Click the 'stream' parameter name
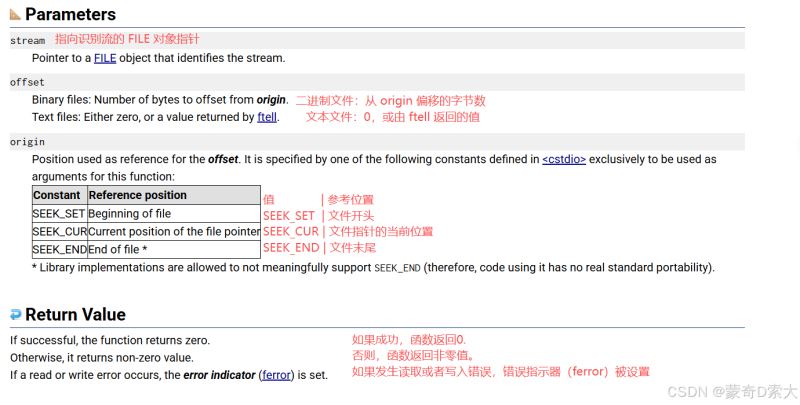Viewport: 800px width, 405px height. [28, 40]
